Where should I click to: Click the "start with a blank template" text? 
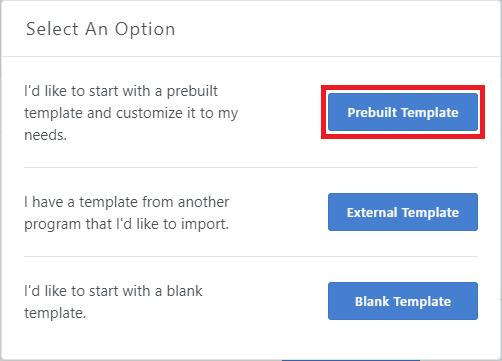[x=113, y=302]
